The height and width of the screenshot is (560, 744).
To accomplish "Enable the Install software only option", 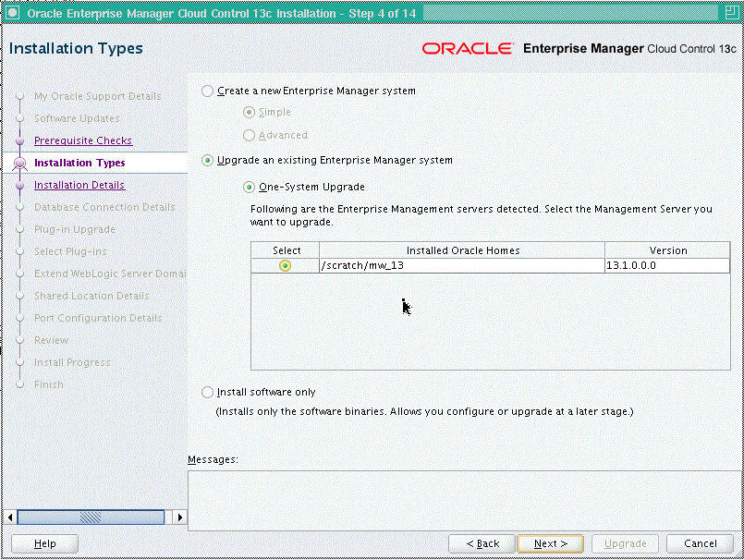I will tap(206, 392).
